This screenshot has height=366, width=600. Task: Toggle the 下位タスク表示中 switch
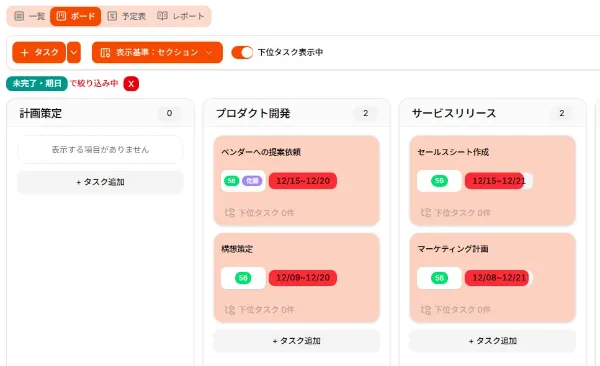[242, 52]
